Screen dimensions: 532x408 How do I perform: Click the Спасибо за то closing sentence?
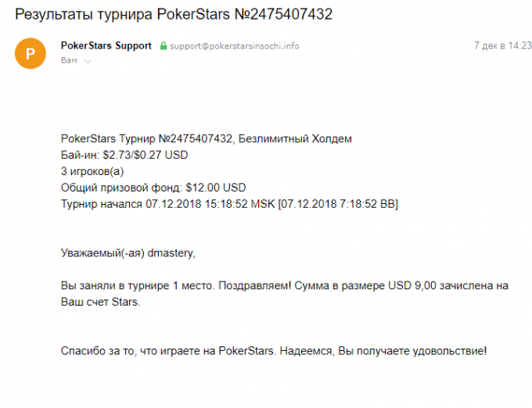pos(274,351)
